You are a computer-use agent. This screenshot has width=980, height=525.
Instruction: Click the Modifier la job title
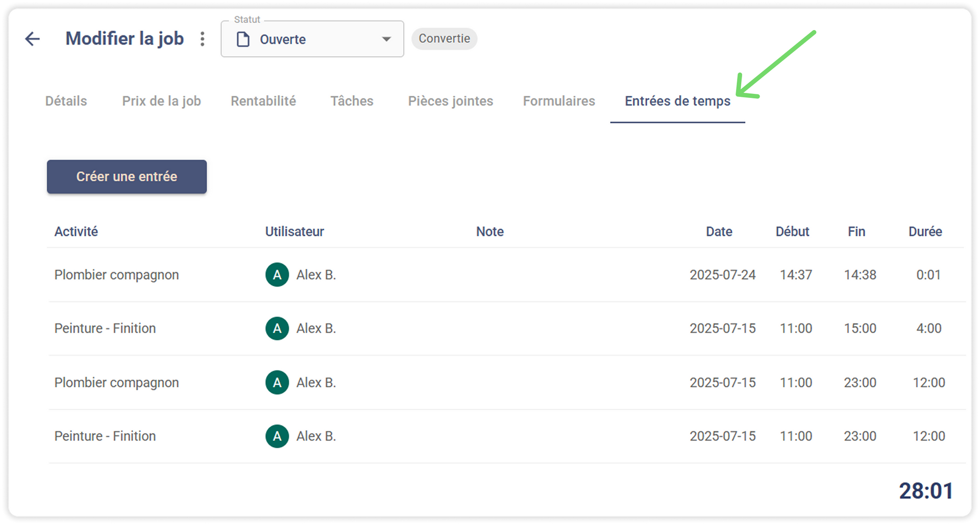click(125, 39)
